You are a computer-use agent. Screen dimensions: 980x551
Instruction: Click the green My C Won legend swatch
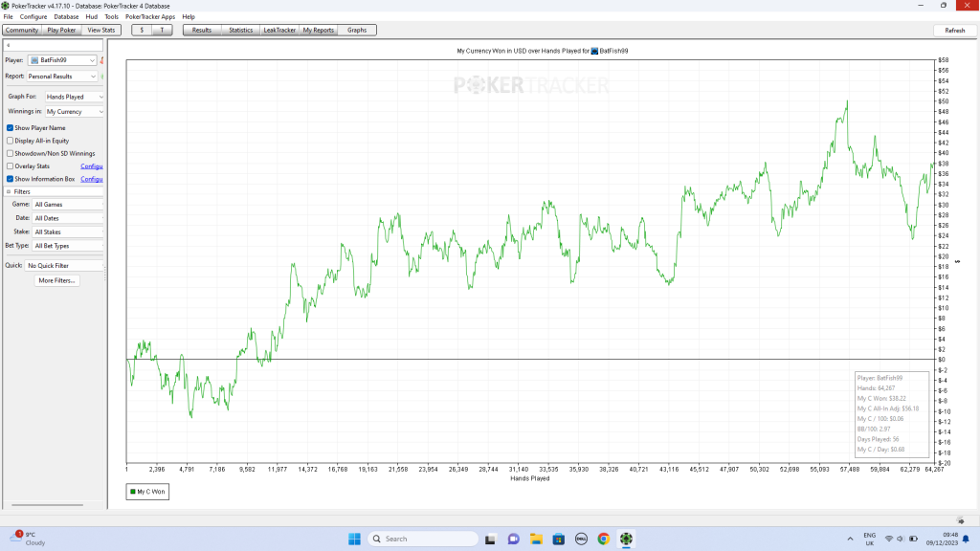click(x=132, y=492)
